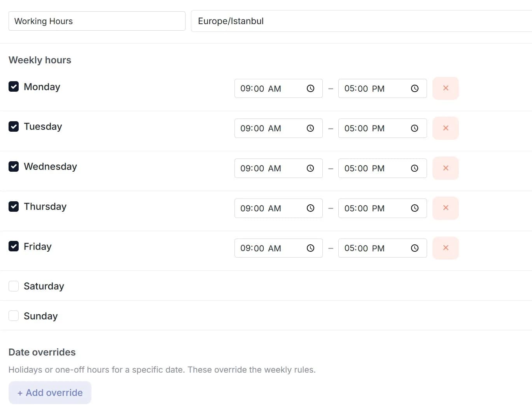Viewport: 532px width, 413px height.
Task: Edit Wednesday end time 05:00 PM
Action: [383, 168]
